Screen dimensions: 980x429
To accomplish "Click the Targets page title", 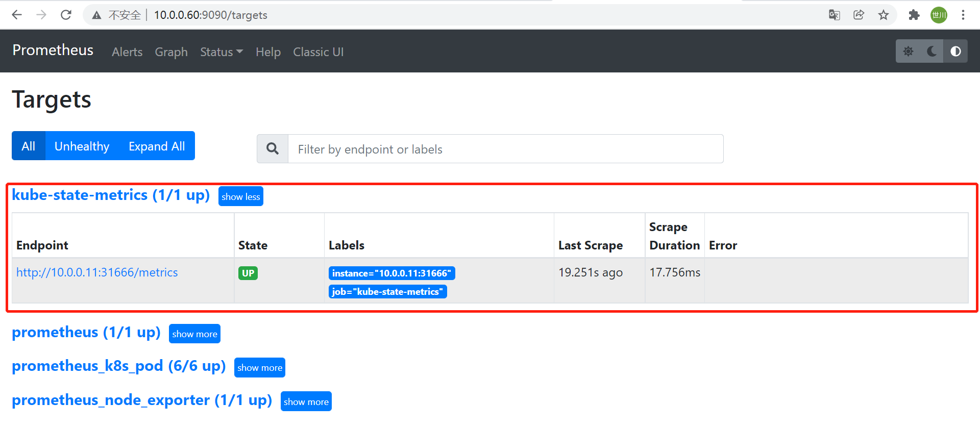I will (x=52, y=99).
